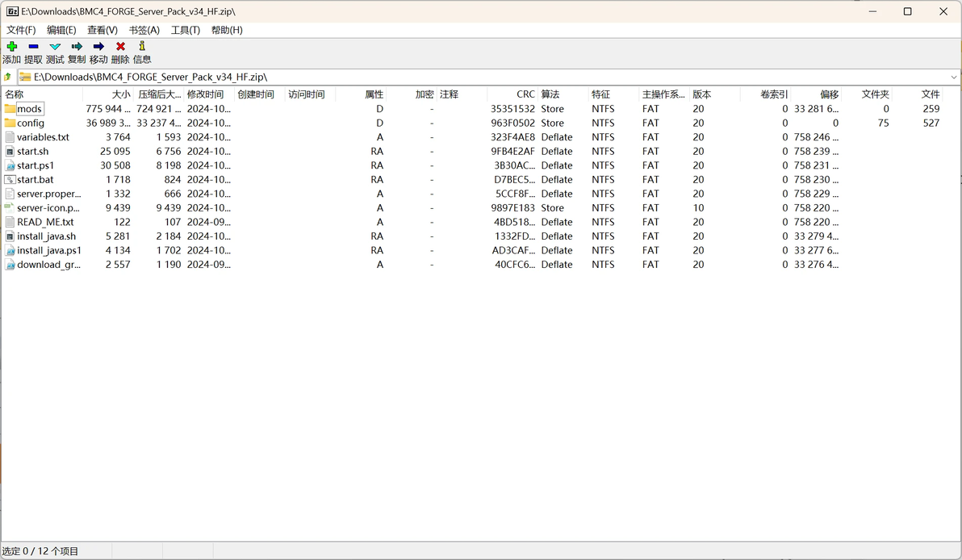Sort by the 压缩后大小 column header
The width and height of the screenshot is (962, 560).
(x=158, y=94)
